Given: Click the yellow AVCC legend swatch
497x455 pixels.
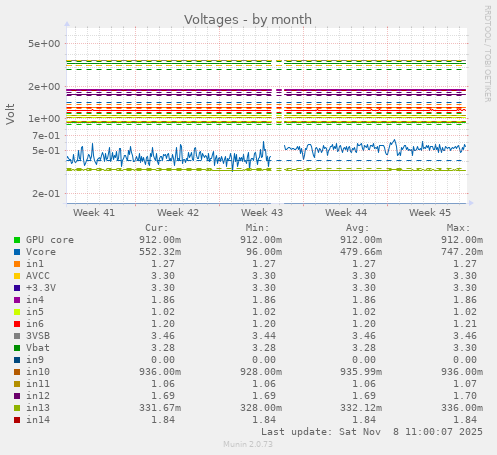Looking at the screenshot, I should [x=17, y=276].
